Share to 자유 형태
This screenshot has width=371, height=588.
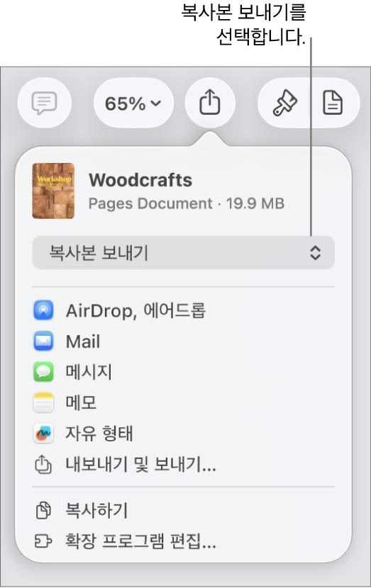point(99,434)
